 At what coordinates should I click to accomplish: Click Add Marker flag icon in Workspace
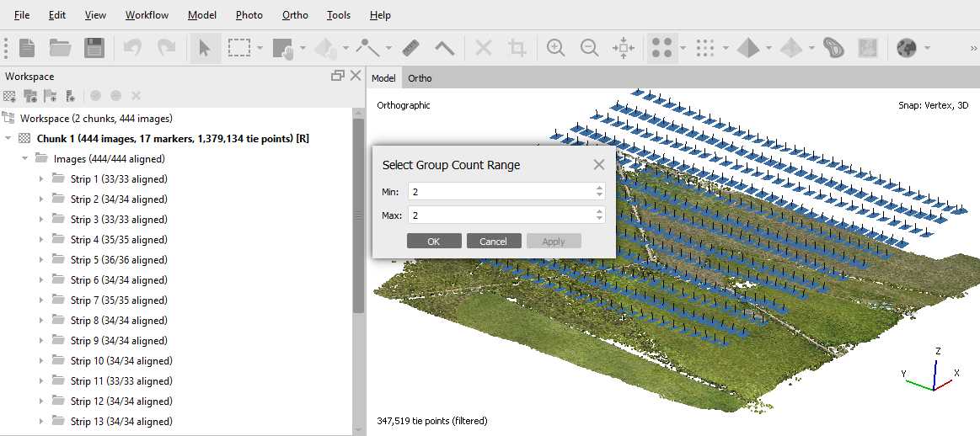point(51,96)
